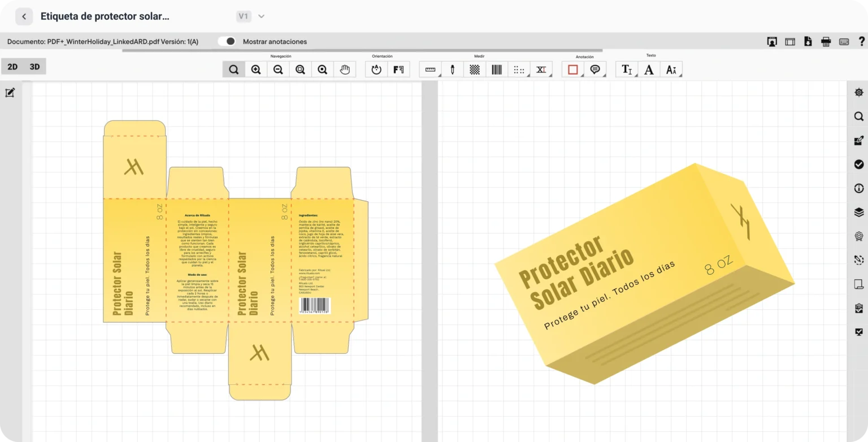Switch to 2D view

point(12,67)
